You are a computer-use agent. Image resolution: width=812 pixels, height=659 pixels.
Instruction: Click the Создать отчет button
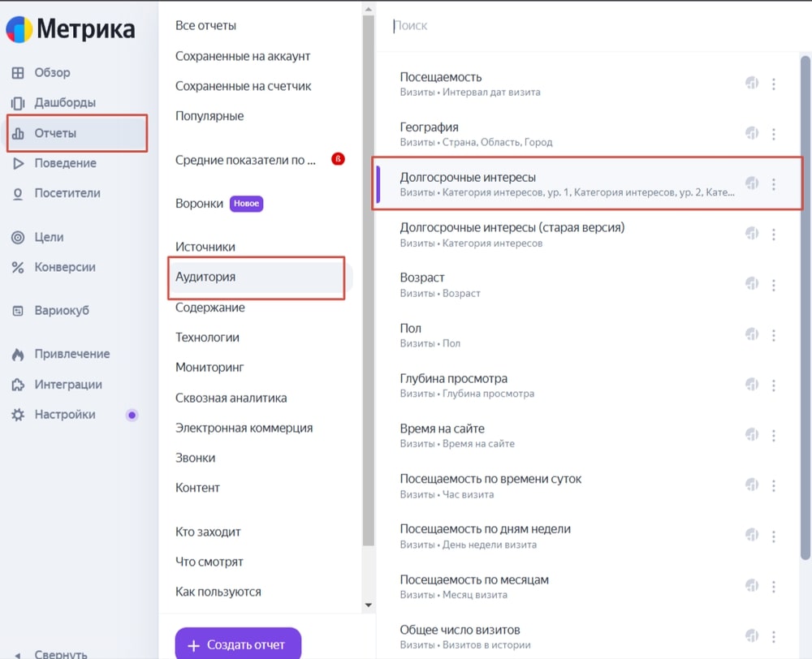(238, 644)
